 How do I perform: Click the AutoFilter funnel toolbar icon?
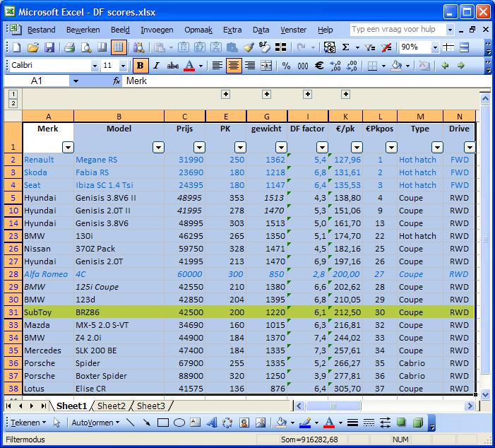370,47
